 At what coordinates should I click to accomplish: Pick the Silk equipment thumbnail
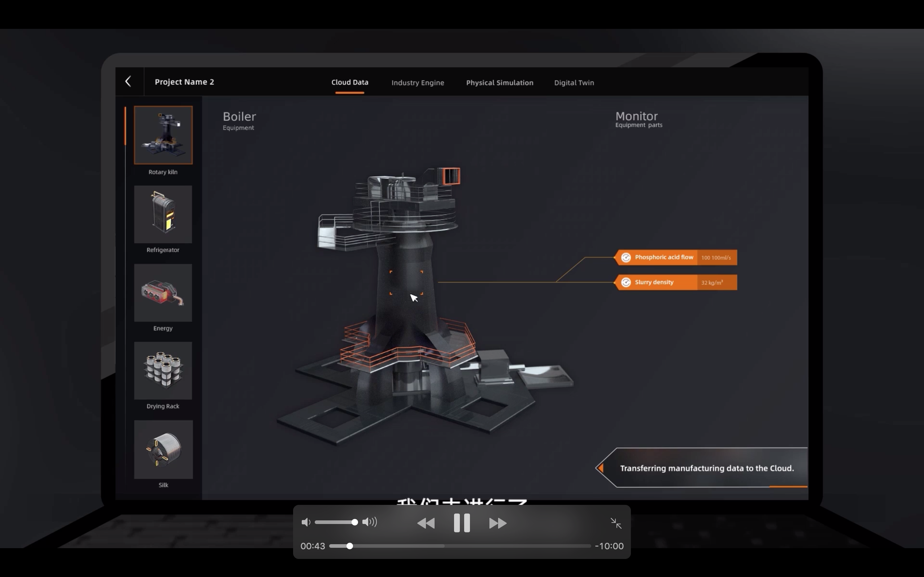coord(164,450)
